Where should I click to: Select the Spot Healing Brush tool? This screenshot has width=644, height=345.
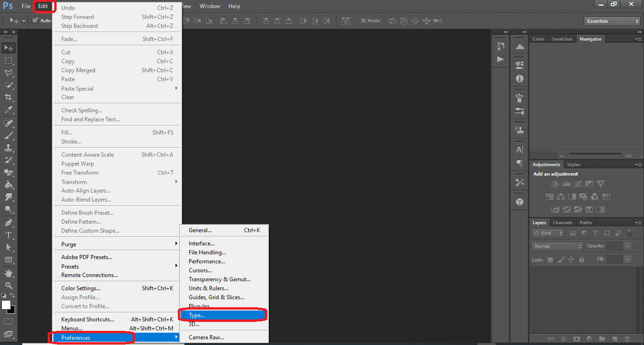(x=8, y=123)
